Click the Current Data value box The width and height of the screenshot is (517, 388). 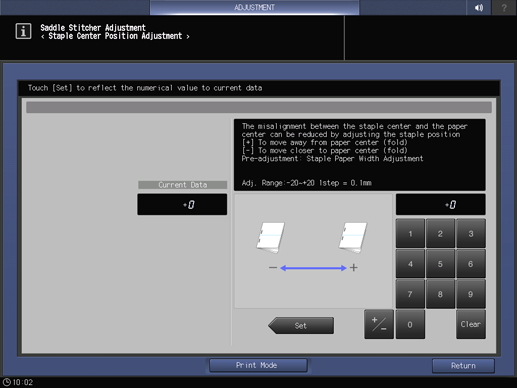click(182, 204)
